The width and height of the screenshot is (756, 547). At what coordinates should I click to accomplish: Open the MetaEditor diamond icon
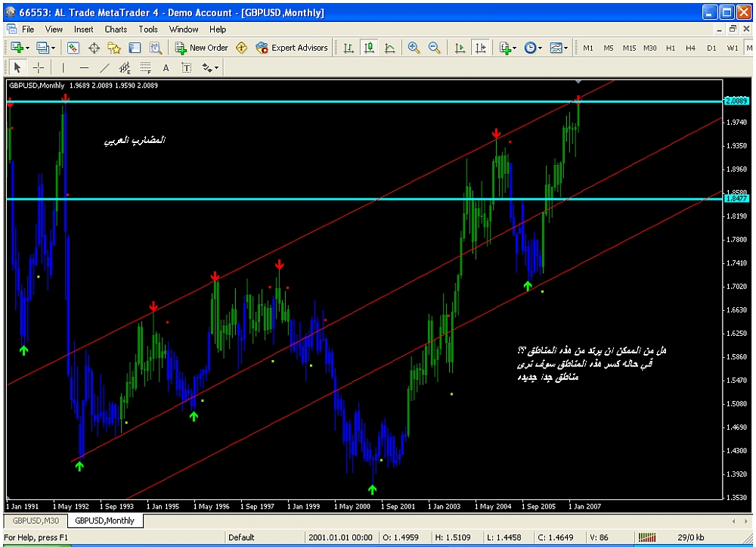pyautogui.click(x=242, y=48)
